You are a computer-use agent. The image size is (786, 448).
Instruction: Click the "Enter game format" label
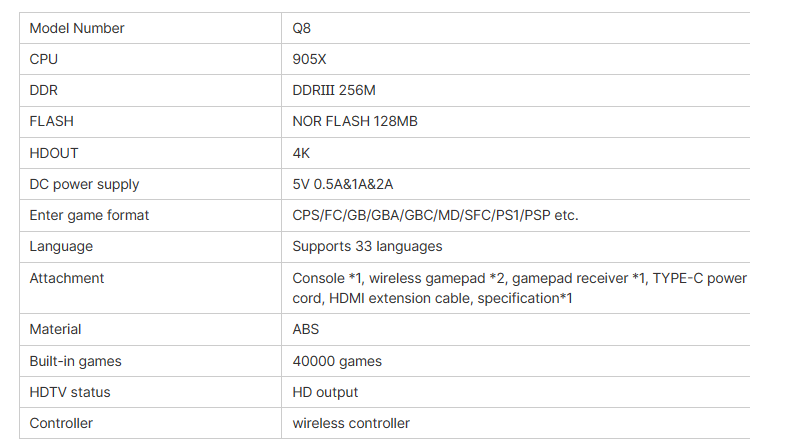[89, 215]
